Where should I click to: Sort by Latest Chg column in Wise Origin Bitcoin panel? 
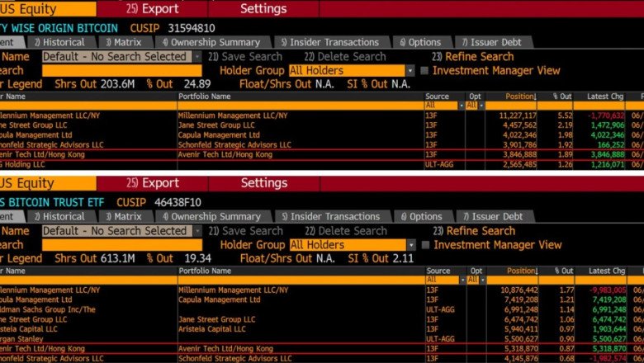click(x=605, y=97)
